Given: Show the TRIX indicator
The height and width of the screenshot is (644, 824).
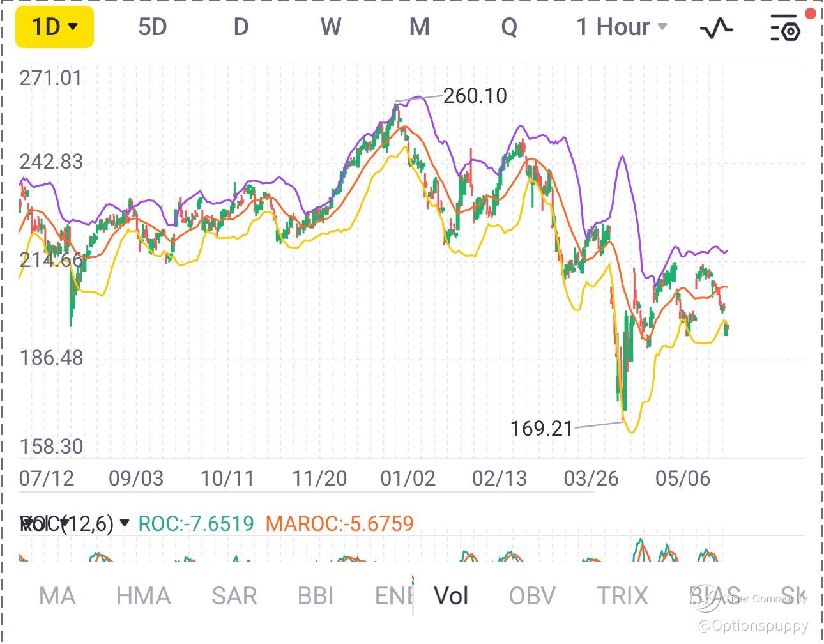Looking at the screenshot, I should pyautogui.click(x=622, y=596).
